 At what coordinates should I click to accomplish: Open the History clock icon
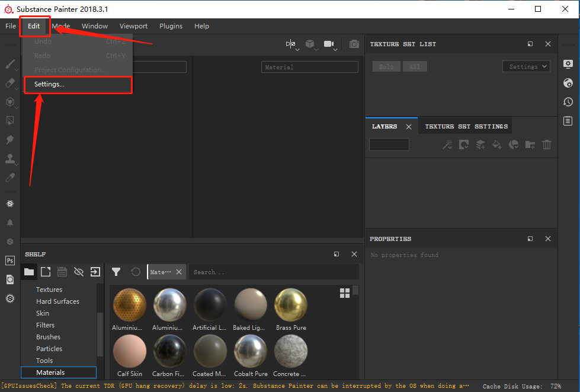(568, 102)
